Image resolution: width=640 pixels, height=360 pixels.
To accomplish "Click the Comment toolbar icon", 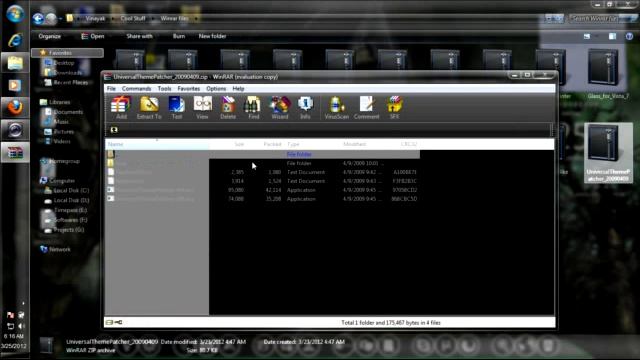I will tap(366, 108).
